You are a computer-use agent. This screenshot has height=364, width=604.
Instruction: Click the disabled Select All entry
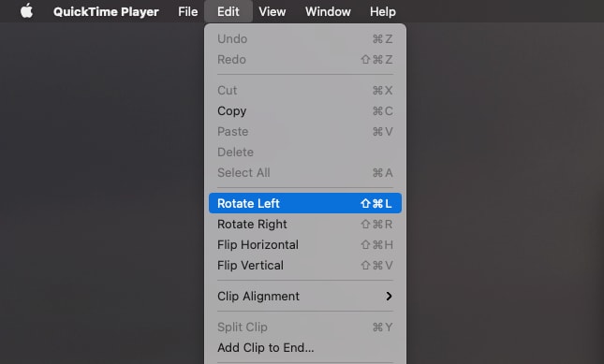pyautogui.click(x=305, y=172)
